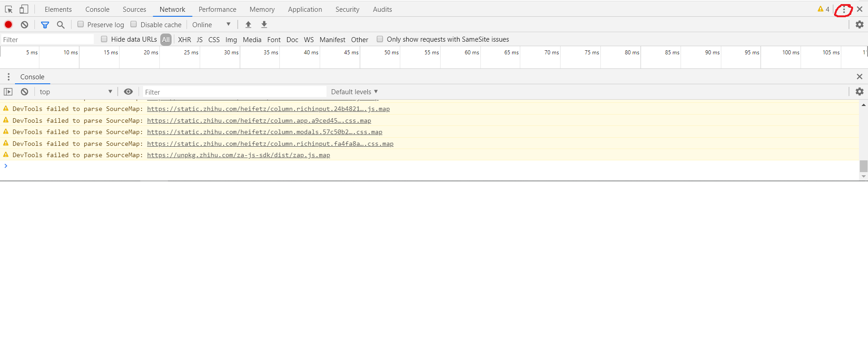Filter requests by Doc type

click(292, 39)
